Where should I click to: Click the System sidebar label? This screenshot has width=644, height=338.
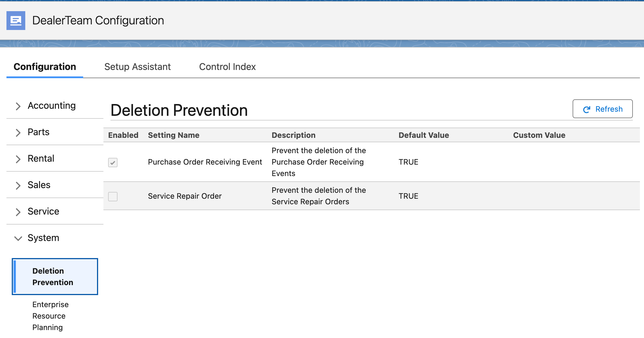pyautogui.click(x=43, y=238)
